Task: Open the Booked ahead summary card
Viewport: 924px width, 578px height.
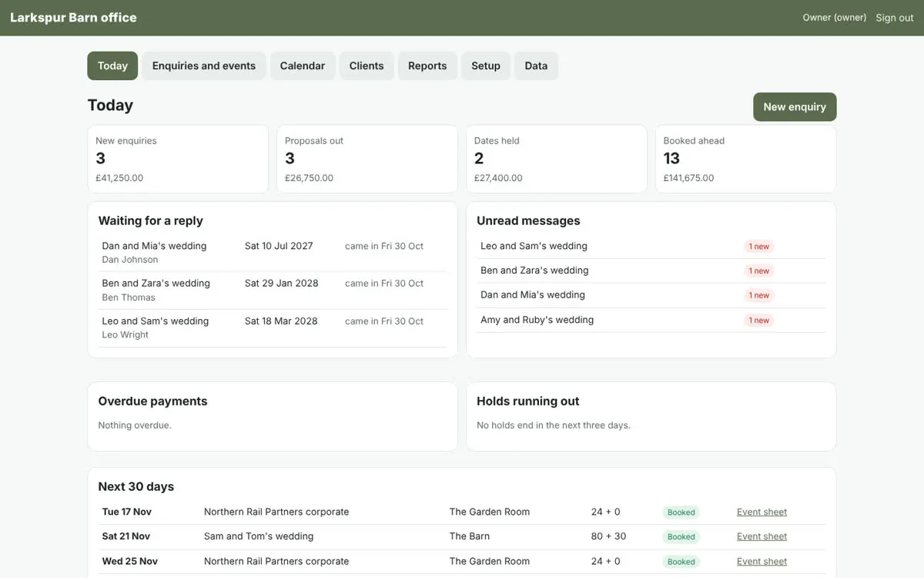Action: (x=746, y=159)
